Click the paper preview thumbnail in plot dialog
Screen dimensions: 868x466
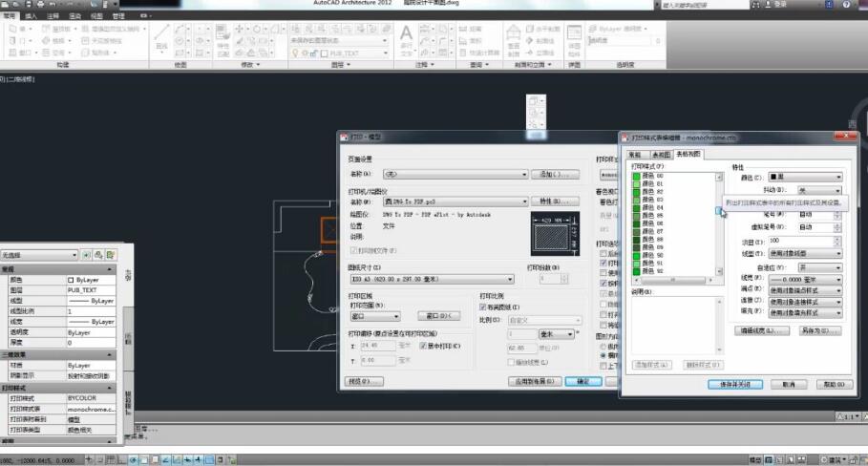point(554,232)
